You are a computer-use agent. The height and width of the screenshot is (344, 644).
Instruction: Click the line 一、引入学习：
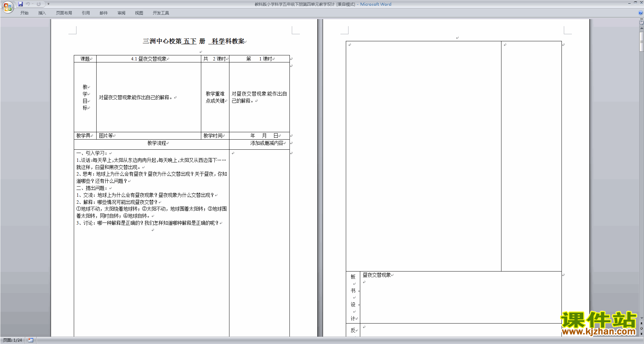[92, 153]
